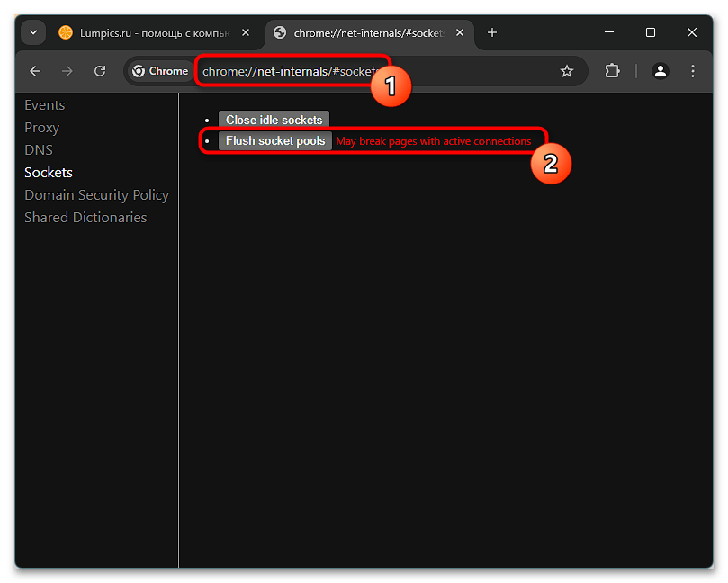
Task: Open Chrome's three-dot menu
Action: coord(692,71)
